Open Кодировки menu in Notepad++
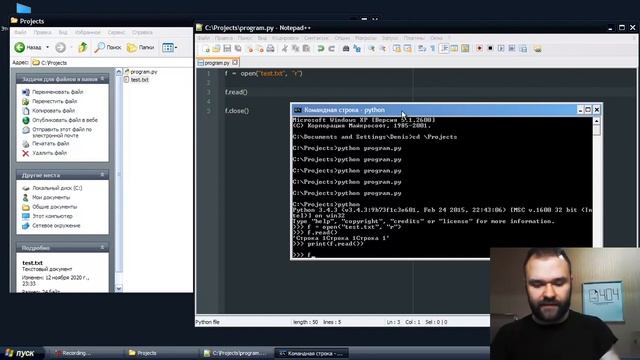The height and width of the screenshot is (360, 640). click(x=285, y=38)
